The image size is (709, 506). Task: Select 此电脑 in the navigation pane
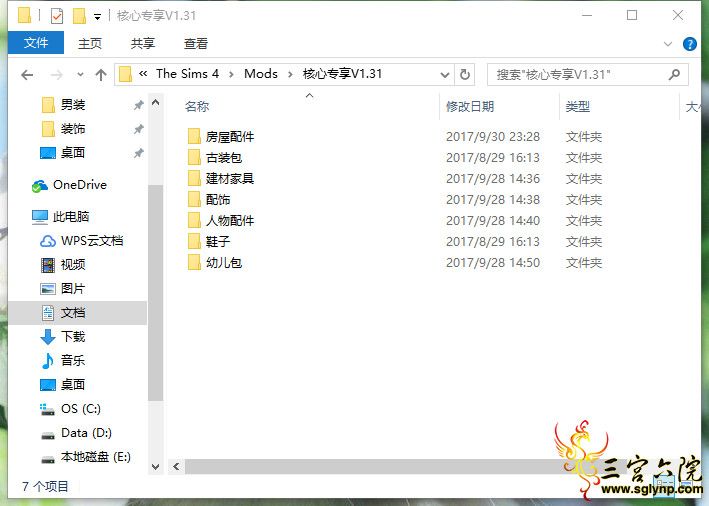[71, 217]
